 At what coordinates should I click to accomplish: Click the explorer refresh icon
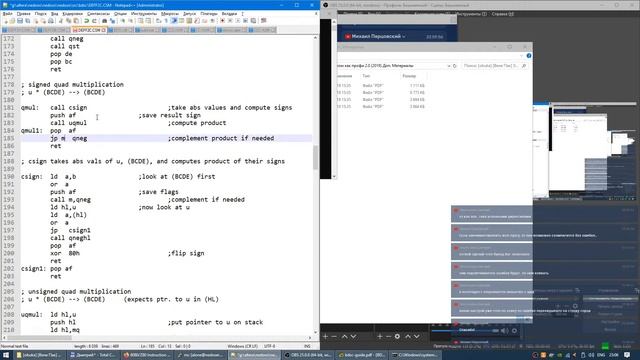click(x=455, y=66)
